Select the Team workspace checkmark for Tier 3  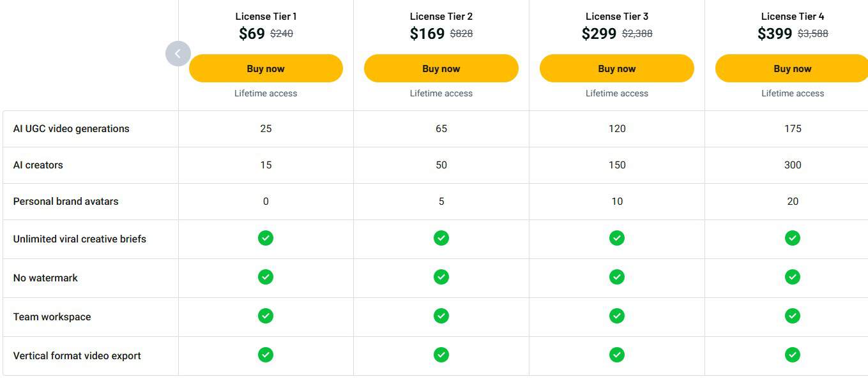616,316
